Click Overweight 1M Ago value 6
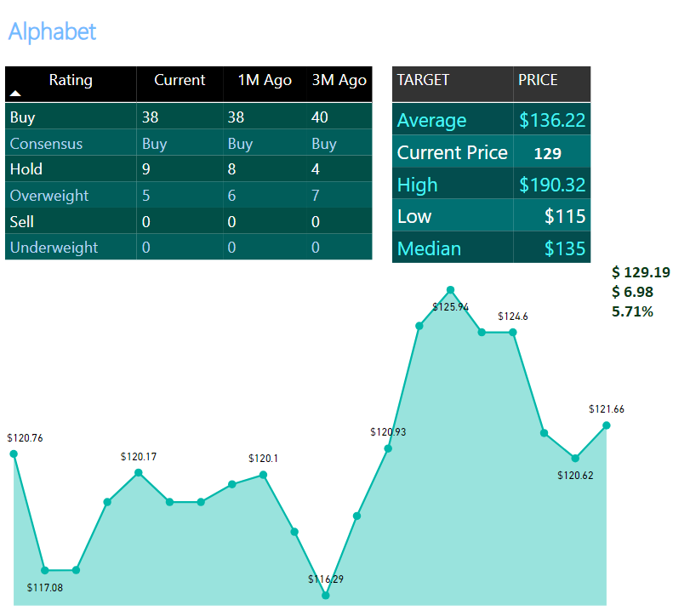Screen dimensions: 673x616 (x=231, y=196)
